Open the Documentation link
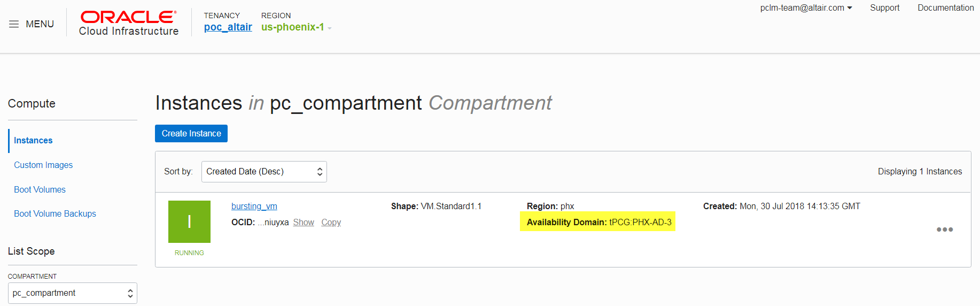 [x=945, y=8]
